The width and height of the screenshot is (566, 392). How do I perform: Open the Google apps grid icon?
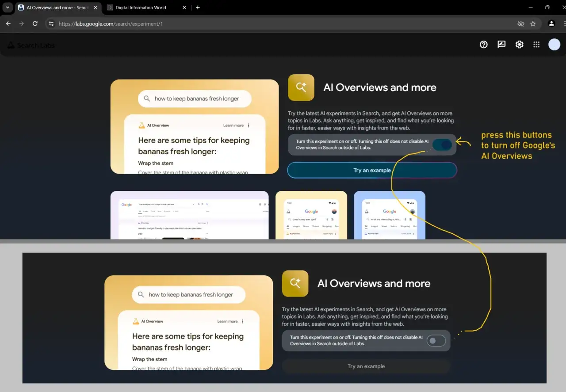pyautogui.click(x=536, y=44)
